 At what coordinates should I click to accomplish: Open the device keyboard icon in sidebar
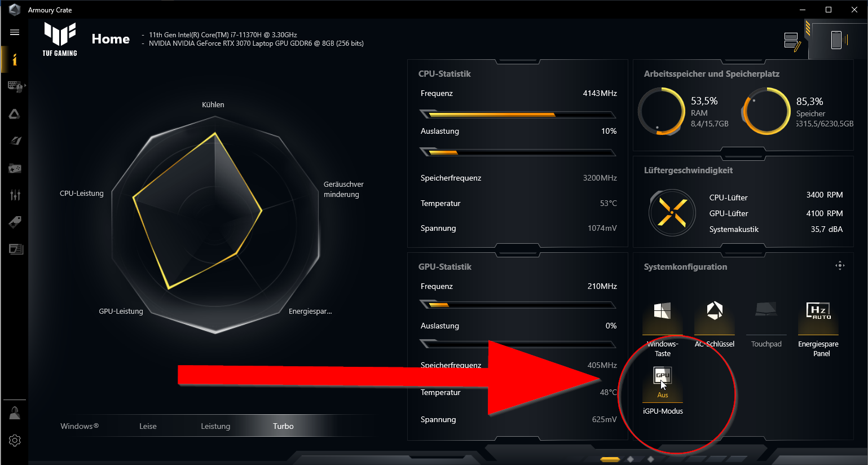tap(15, 86)
